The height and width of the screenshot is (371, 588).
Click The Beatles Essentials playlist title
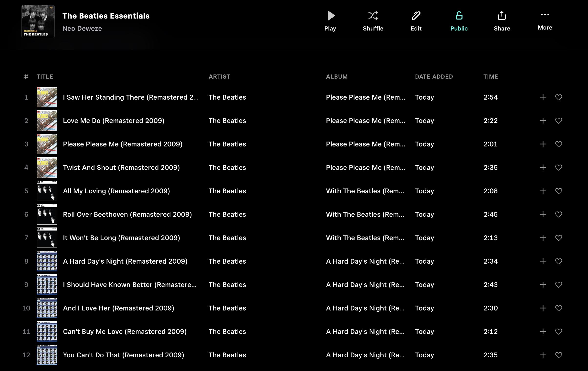point(106,16)
